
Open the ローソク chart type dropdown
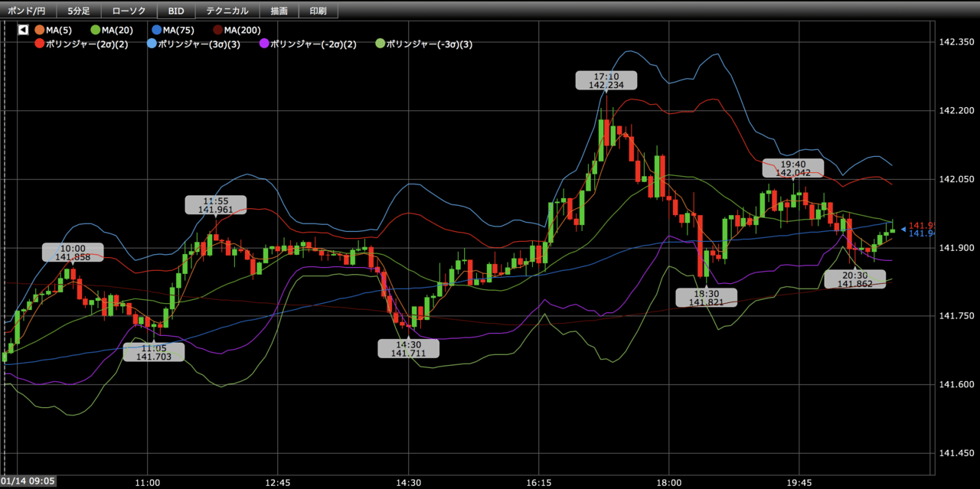129,11
